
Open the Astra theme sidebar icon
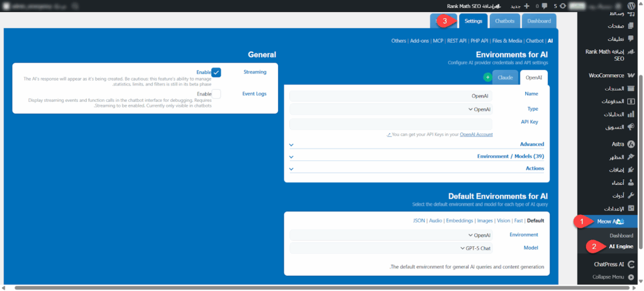coord(631,145)
